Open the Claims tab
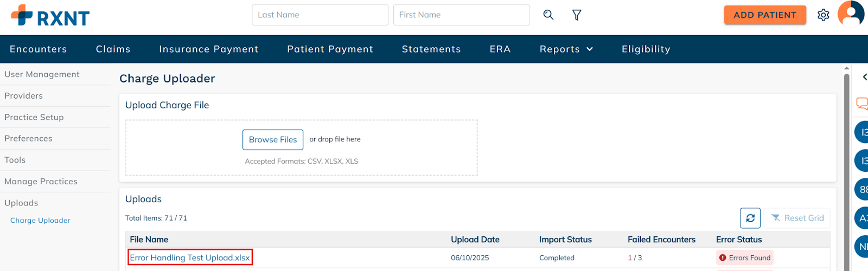Screen dimensions: 868x271 [x=113, y=49]
